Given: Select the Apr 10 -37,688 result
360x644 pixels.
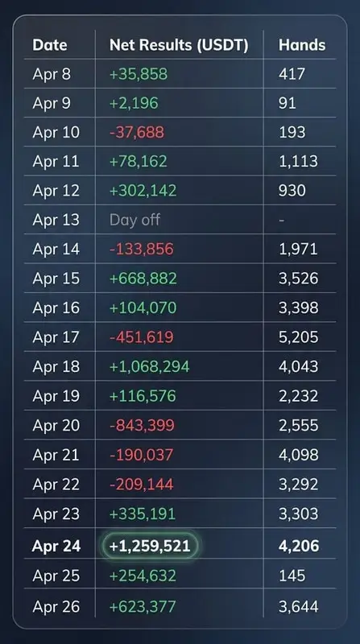Looking at the screenshot, I should coord(137,132).
